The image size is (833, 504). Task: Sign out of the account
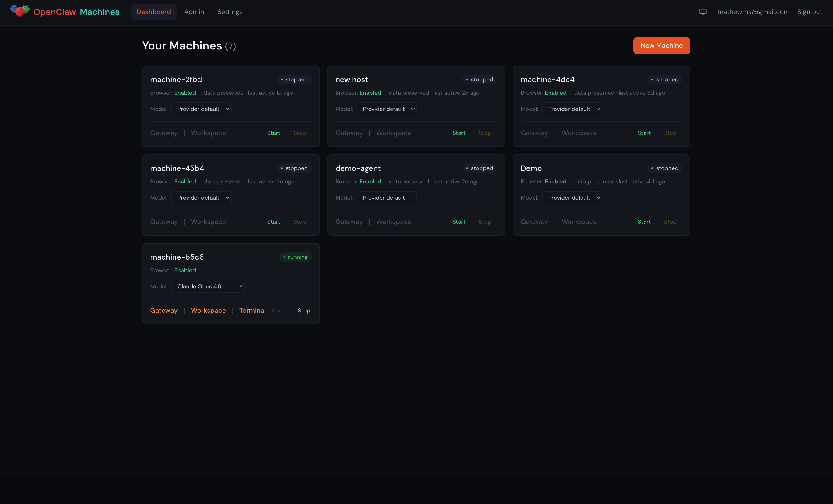810,11
